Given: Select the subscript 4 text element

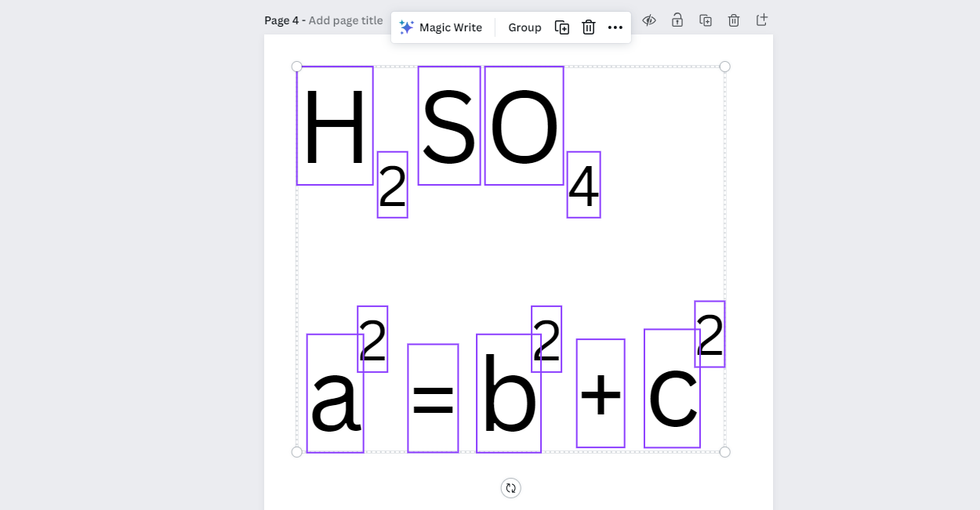Looking at the screenshot, I should pyautogui.click(x=583, y=185).
